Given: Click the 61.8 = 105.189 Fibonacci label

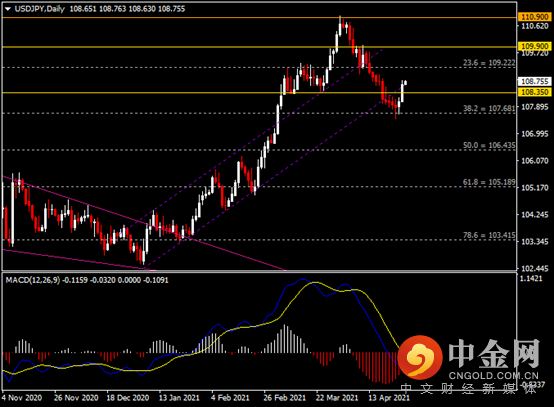Looking at the screenshot, I should tap(489, 182).
